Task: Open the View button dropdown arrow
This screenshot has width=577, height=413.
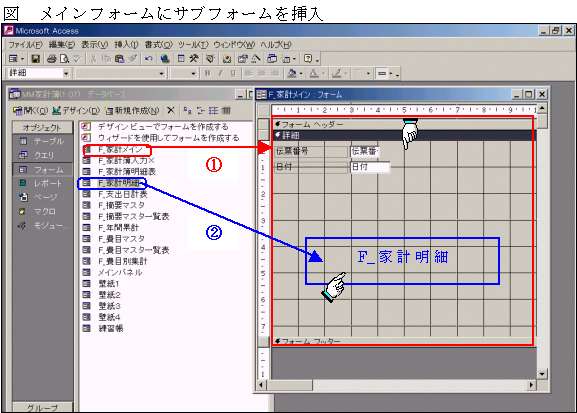Action: (x=22, y=59)
